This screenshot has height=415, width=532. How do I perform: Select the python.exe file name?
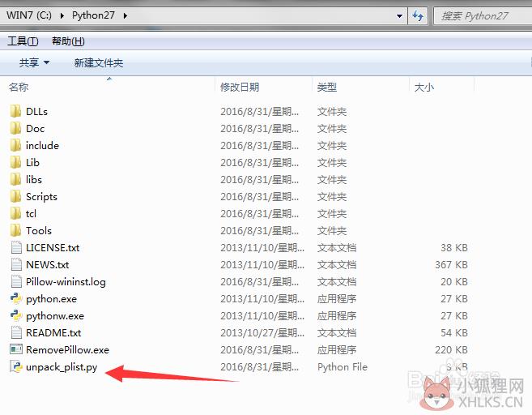point(51,299)
